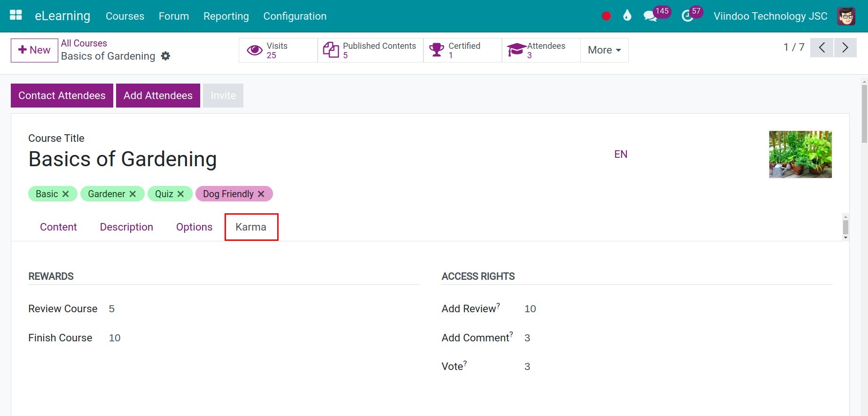Open Published Contents stat button
This screenshot has width=868, height=416.
pyautogui.click(x=370, y=50)
